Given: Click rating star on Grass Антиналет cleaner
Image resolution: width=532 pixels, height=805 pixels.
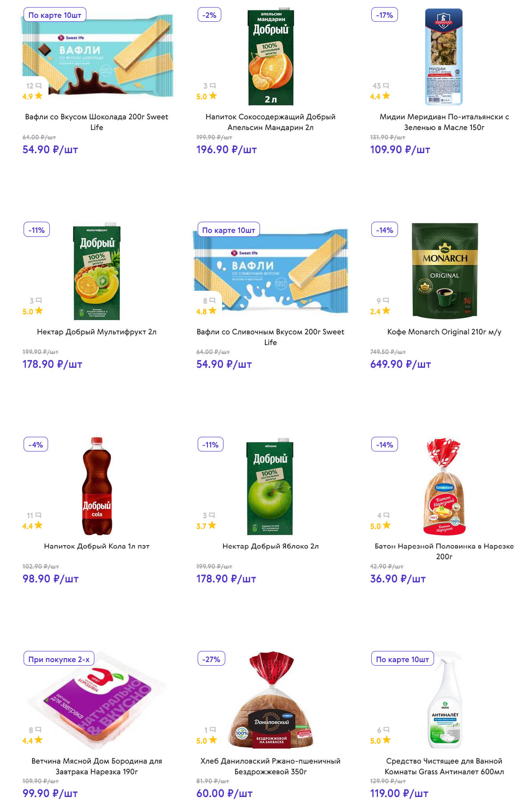Looking at the screenshot, I should click(386, 740).
